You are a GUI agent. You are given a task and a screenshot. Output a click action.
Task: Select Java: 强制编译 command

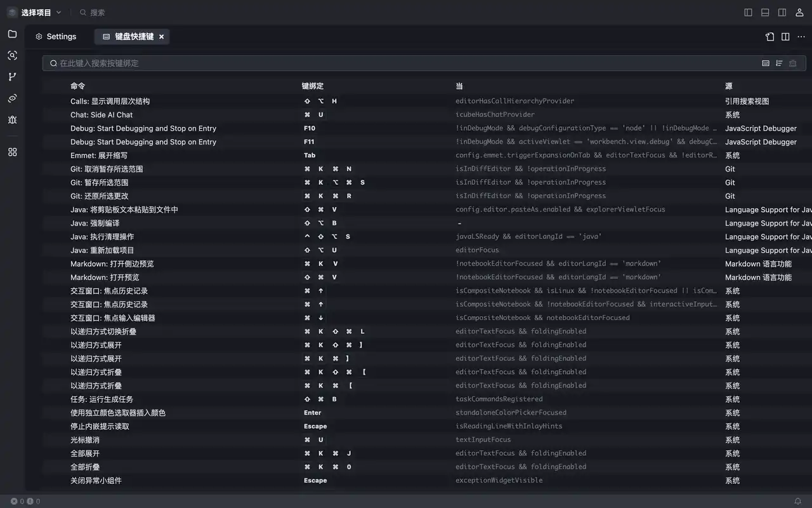tap(95, 223)
